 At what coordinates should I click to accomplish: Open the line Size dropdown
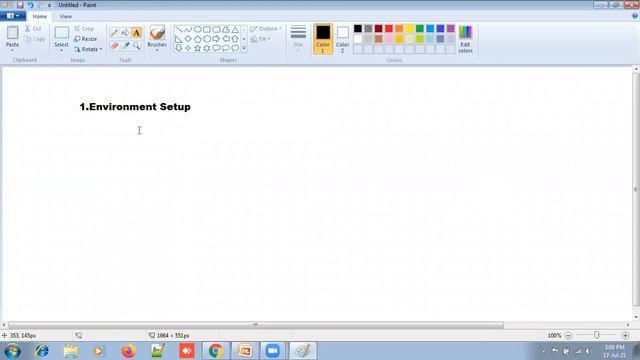[298, 39]
